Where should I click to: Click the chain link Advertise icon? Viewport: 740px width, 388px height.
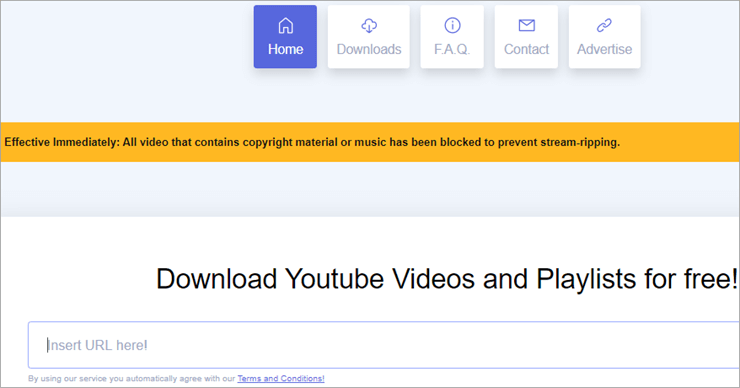pyautogui.click(x=605, y=25)
